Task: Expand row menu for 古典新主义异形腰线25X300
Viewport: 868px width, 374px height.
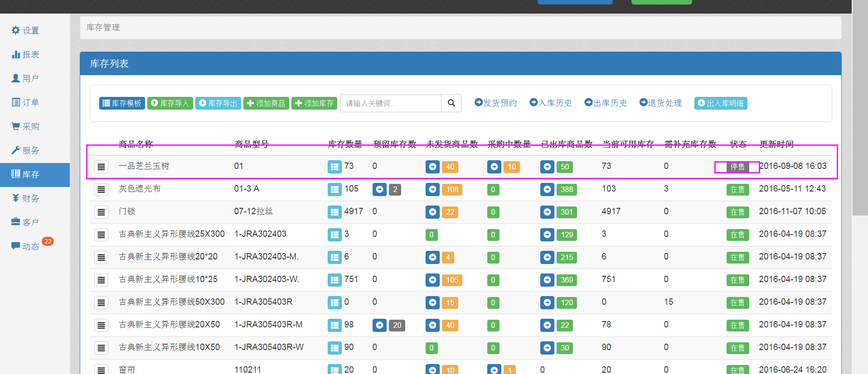Action: point(101,235)
